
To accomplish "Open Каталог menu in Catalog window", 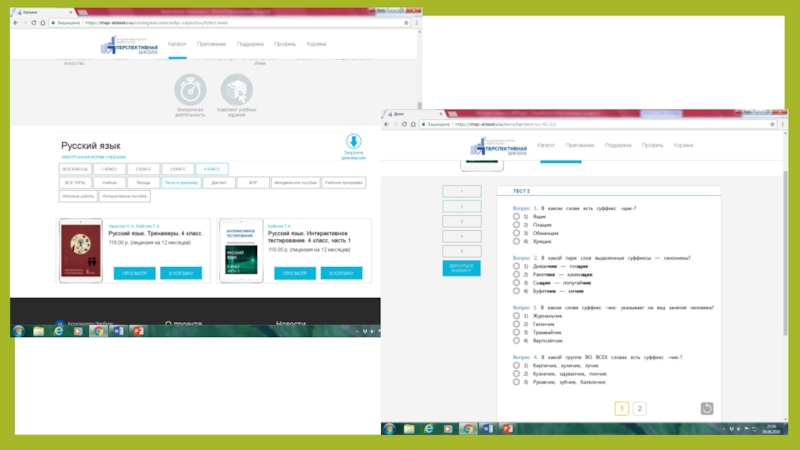I will coord(177,44).
